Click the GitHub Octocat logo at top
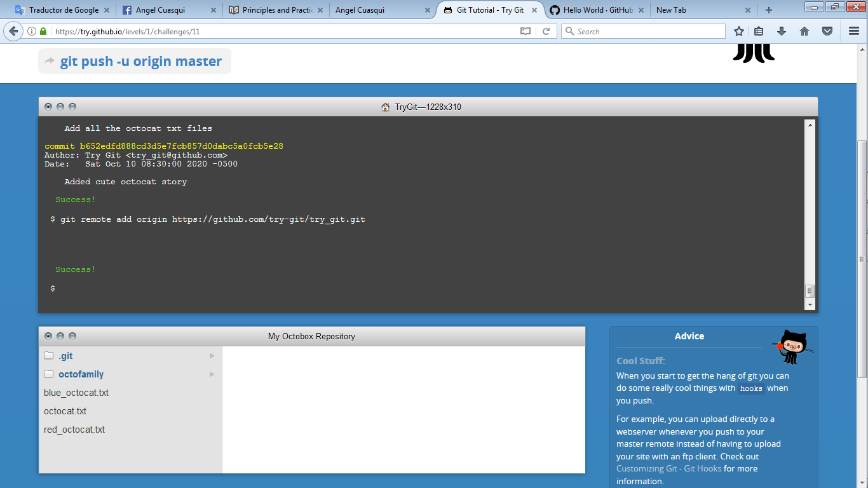This screenshot has height=488, width=868. tap(754, 53)
